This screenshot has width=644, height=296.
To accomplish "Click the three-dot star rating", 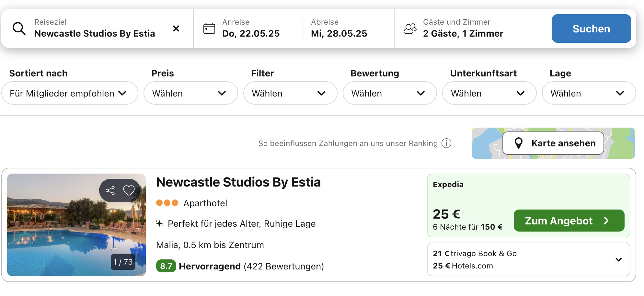I will 167,203.
